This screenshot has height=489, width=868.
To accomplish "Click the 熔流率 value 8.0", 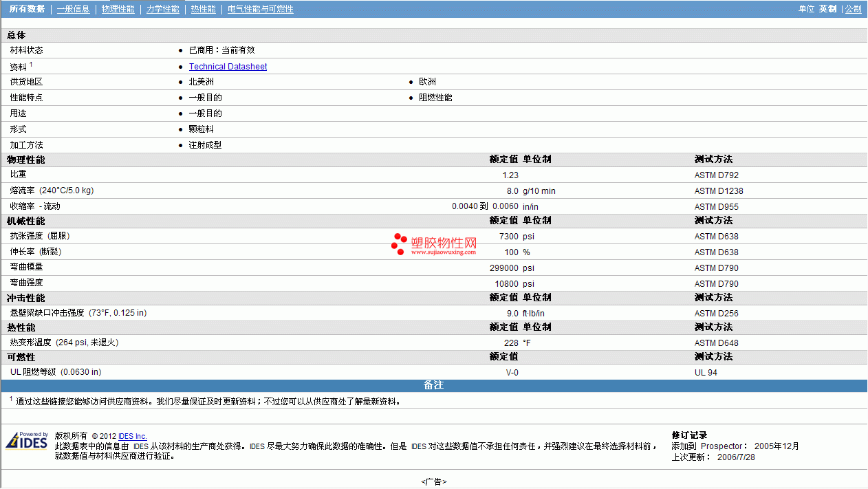I will click(x=512, y=191).
